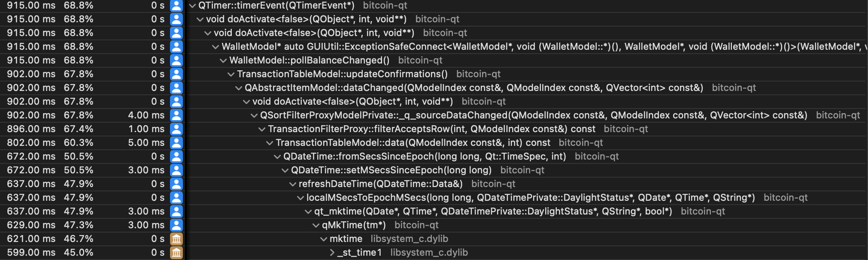This screenshot has width=868, height=260.
Task: Click the user icon beside WalletModel::pollBalanceChanged()
Action: click(176, 60)
